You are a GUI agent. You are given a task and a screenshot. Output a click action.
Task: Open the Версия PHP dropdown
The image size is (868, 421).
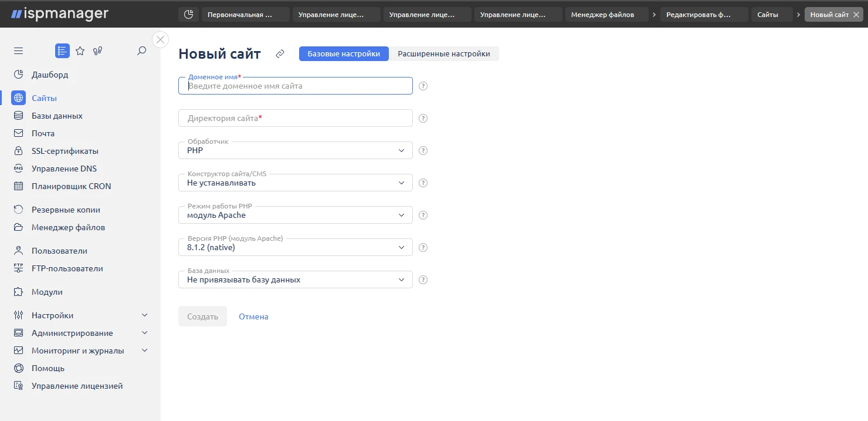click(295, 248)
